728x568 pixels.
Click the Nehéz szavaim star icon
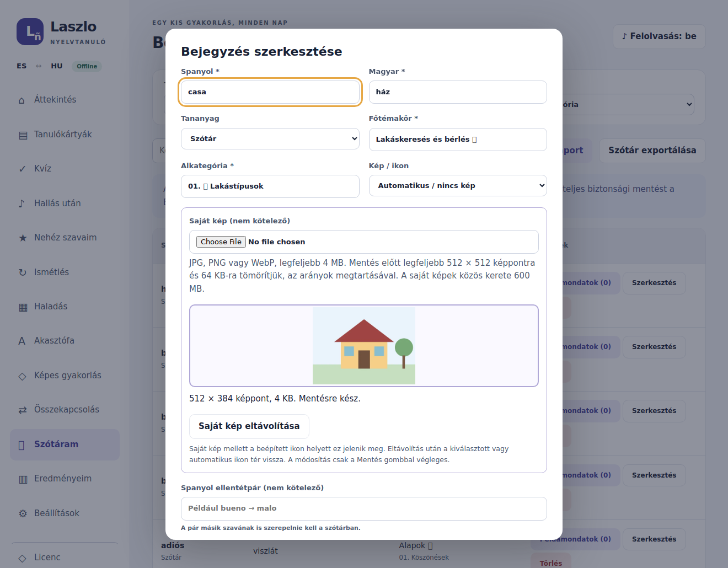[23, 238]
